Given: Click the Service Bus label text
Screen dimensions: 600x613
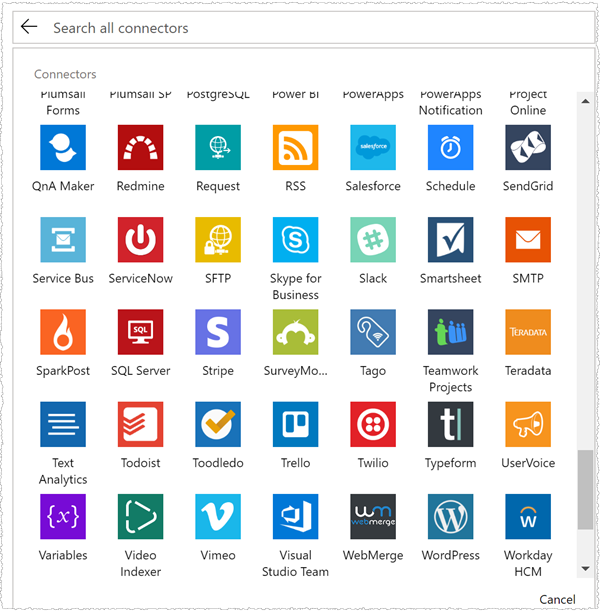Looking at the screenshot, I should 63,278.
